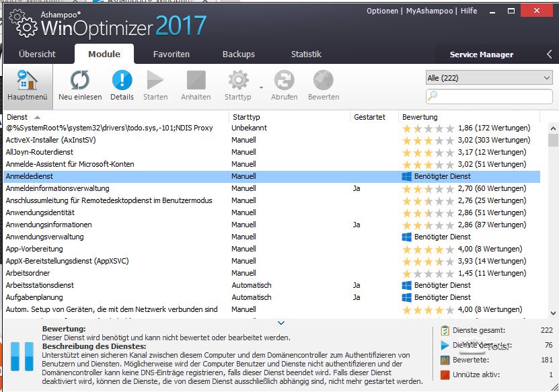559x392 pixels.
Task: Open MyAshampoo link
Action: (430, 11)
